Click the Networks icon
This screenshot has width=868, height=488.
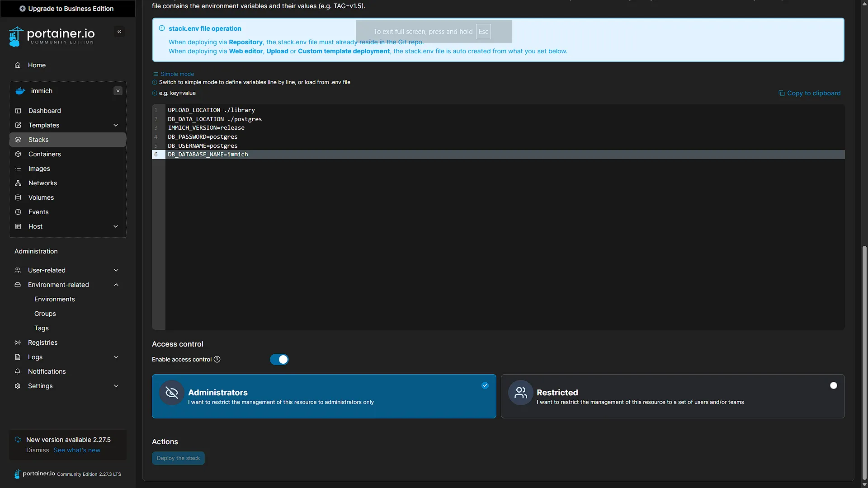pyautogui.click(x=18, y=183)
